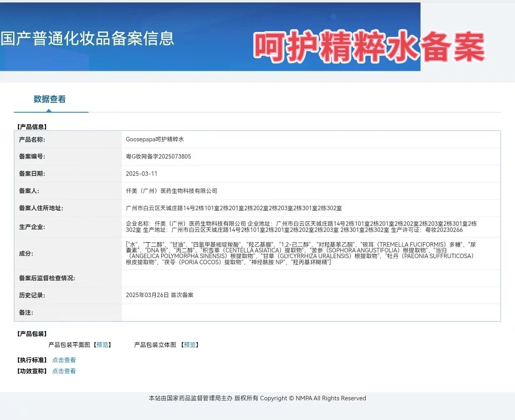Open 执行标准 点击查看 link

(x=64, y=360)
